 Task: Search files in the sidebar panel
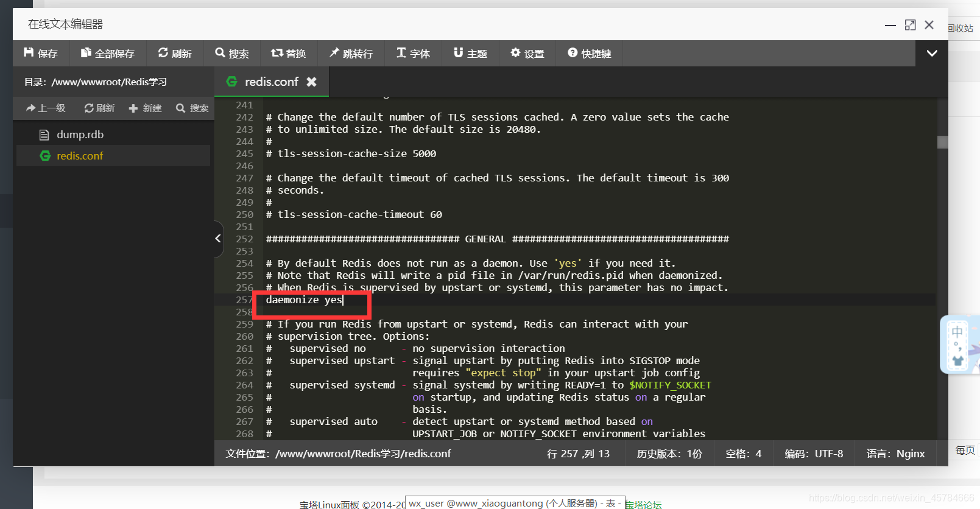[x=192, y=108]
